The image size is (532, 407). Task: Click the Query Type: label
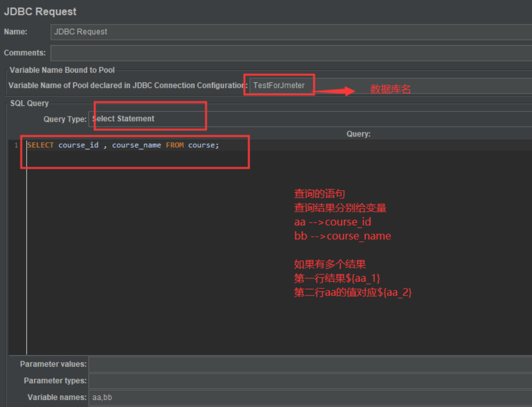(65, 119)
